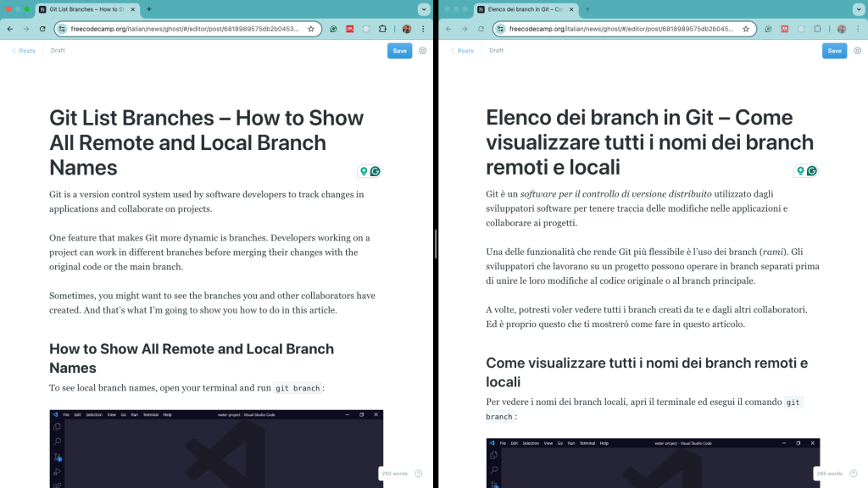Open green Grammarly extension in left toolbar
The height and width of the screenshot is (488, 868).
pos(333,29)
